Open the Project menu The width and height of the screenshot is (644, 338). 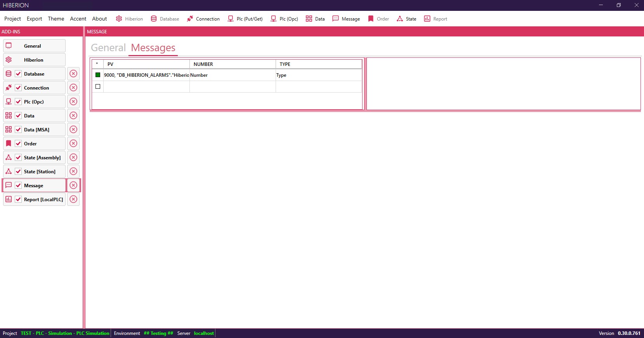click(x=12, y=19)
